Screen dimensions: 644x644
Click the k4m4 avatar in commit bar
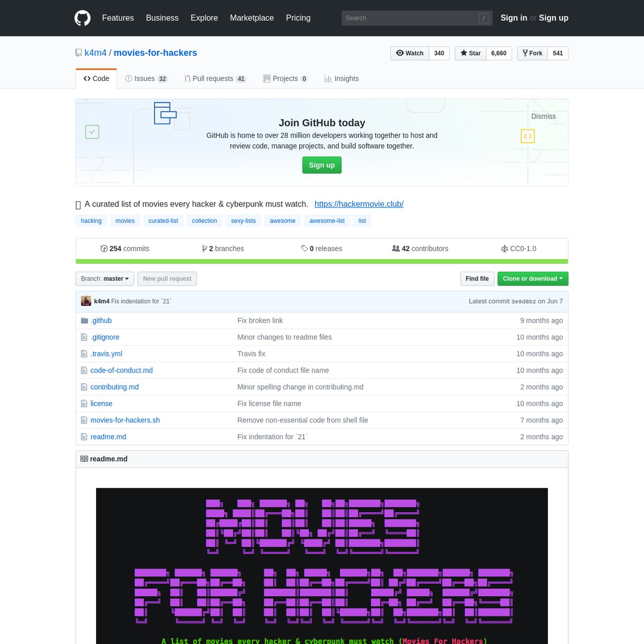pos(86,301)
